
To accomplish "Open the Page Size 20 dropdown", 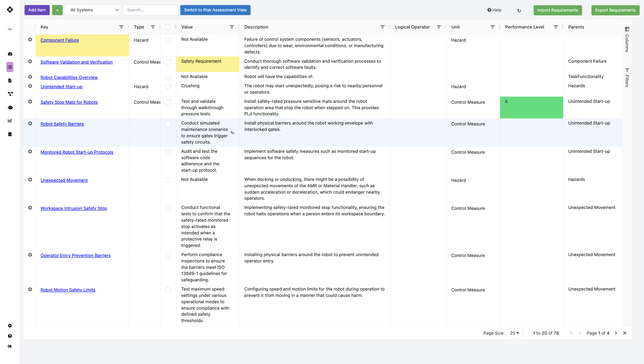I will pos(515,333).
